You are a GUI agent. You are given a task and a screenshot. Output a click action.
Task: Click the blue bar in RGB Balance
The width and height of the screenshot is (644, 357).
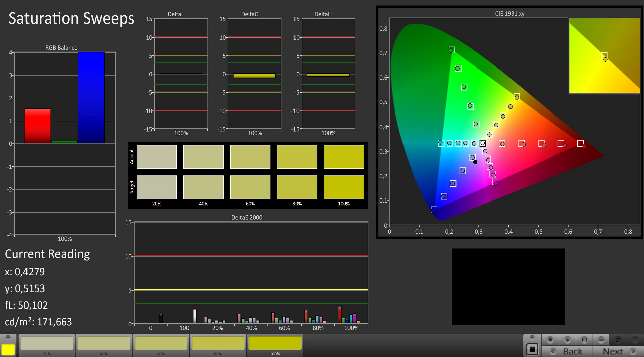coord(91,97)
